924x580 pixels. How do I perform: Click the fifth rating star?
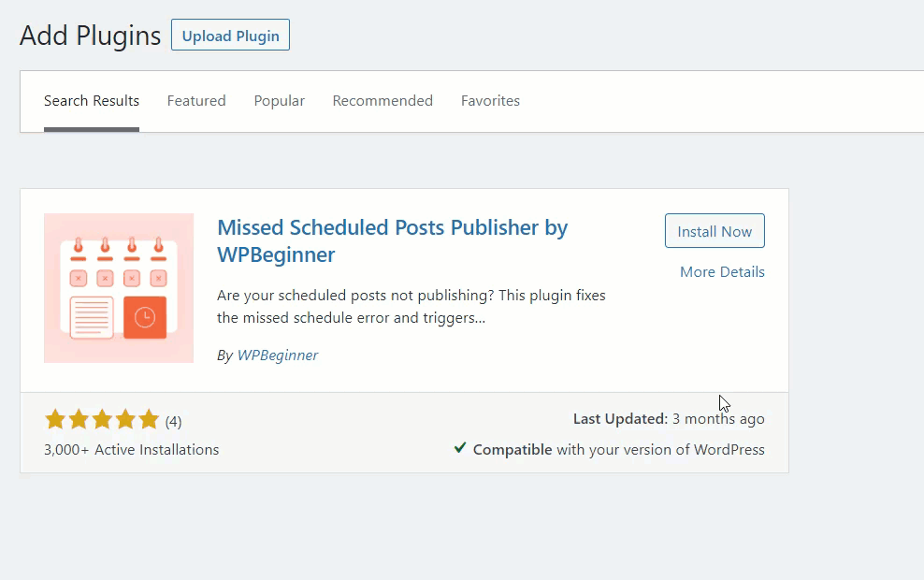click(x=149, y=419)
